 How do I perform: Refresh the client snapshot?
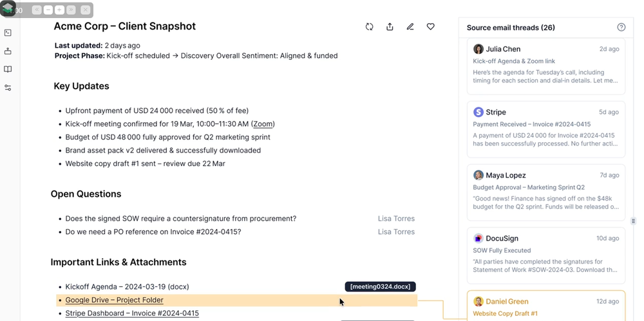[x=369, y=26]
